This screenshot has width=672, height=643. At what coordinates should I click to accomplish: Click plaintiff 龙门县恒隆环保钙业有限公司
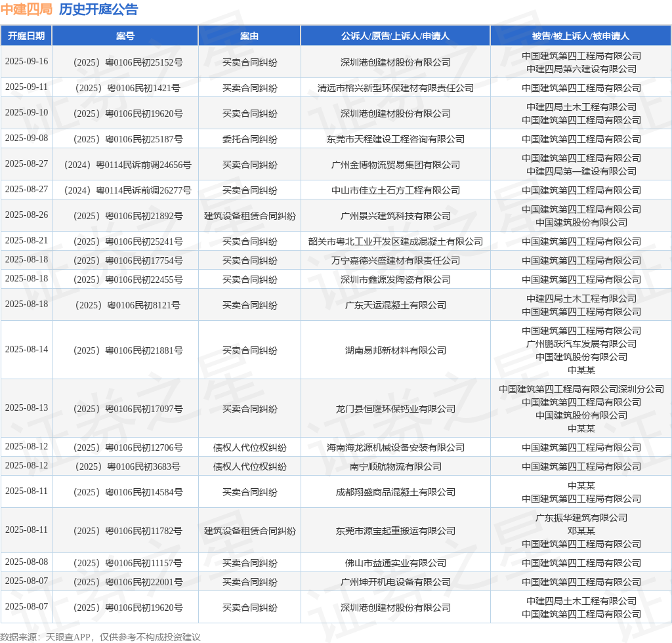396,409
